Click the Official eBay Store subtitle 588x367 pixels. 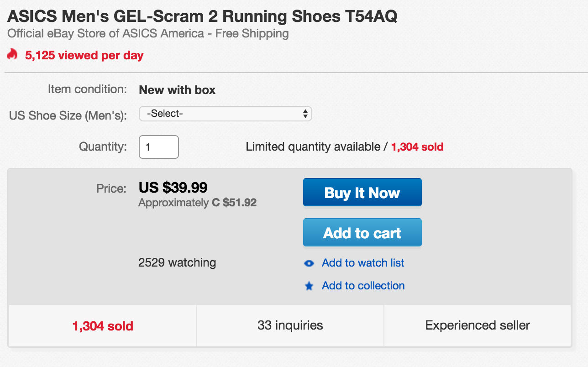click(148, 33)
